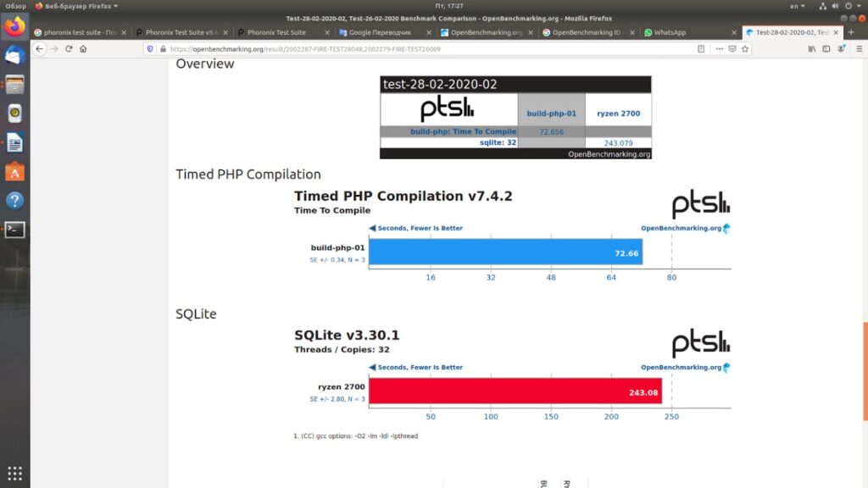
Task: Open Веб-браузер Firefox application menu
Action: click(x=76, y=6)
